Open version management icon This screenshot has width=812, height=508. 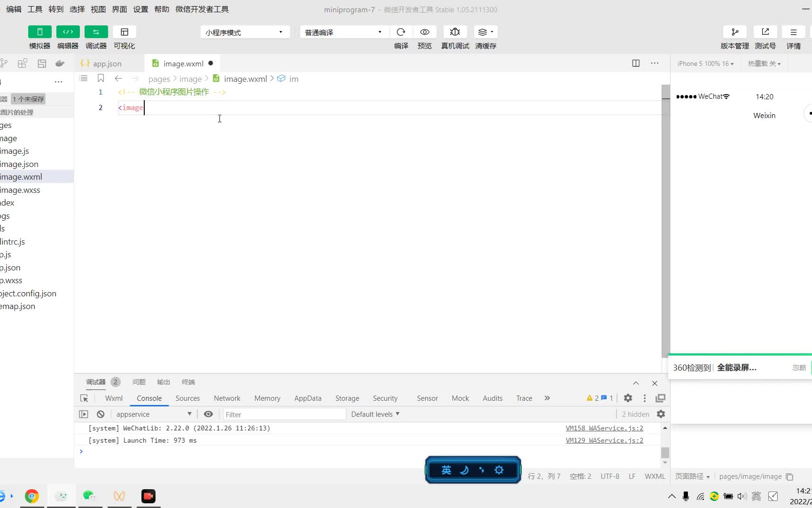click(735, 32)
